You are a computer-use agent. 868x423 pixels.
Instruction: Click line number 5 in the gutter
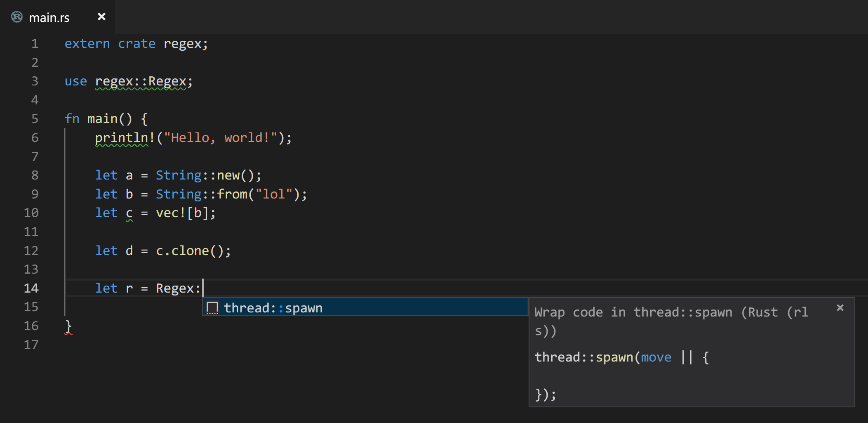click(35, 119)
